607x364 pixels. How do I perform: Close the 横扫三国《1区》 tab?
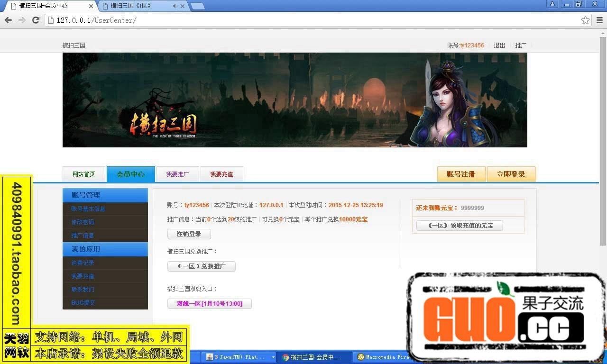(x=182, y=6)
